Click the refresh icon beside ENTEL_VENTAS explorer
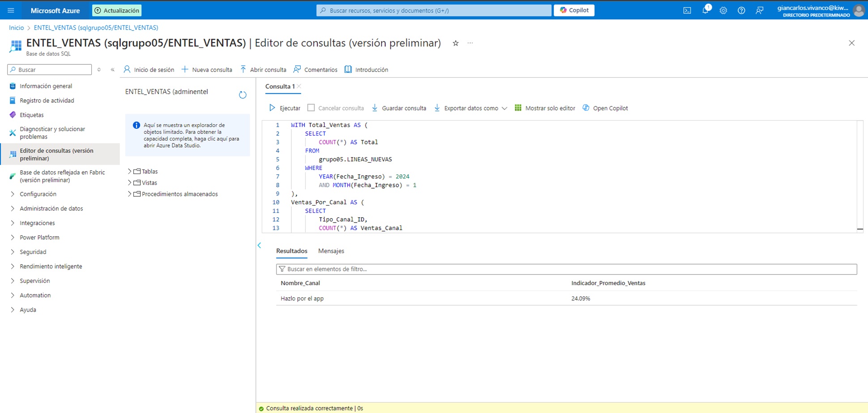This screenshot has width=868, height=413. pyautogui.click(x=243, y=95)
